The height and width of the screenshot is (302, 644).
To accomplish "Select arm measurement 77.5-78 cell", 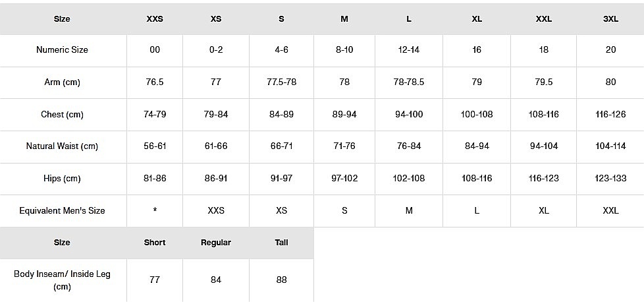I will (281, 82).
